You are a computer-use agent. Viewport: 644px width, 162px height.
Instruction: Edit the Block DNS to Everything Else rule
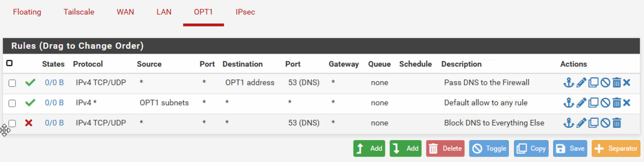point(581,123)
